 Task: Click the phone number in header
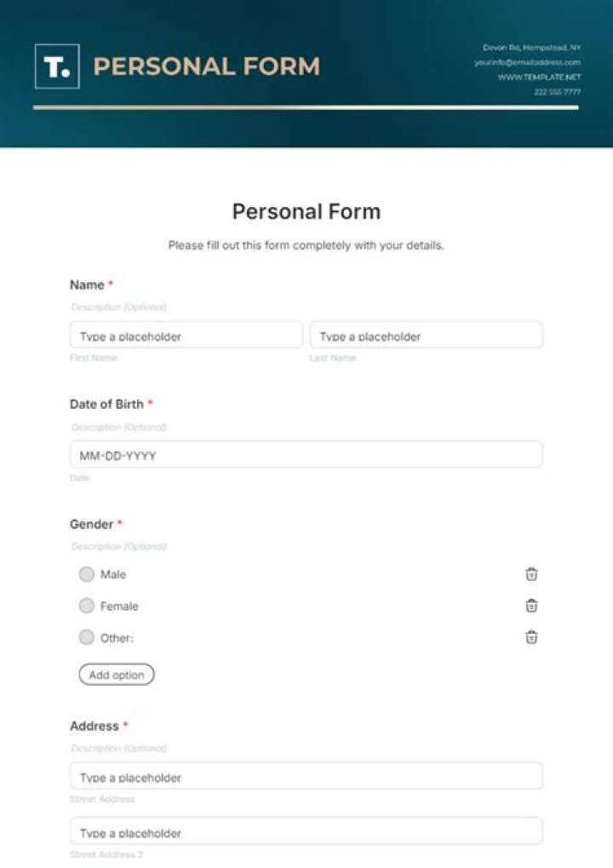(x=557, y=91)
